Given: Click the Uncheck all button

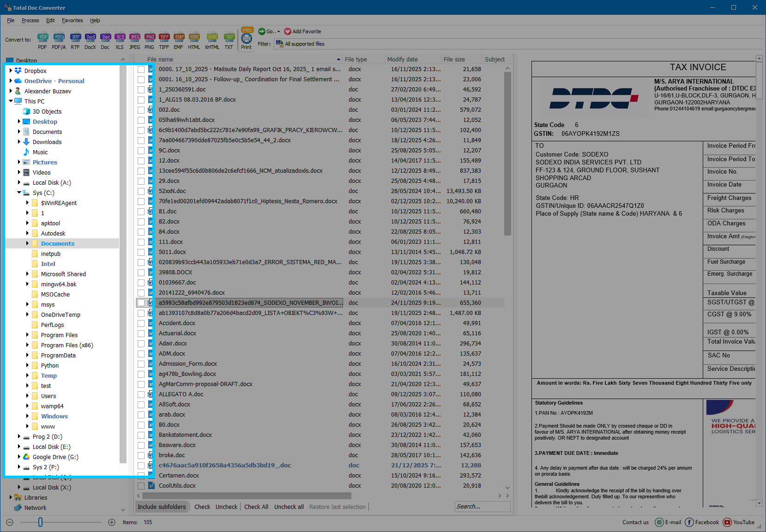Looking at the screenshot, I should click(289, 507).
